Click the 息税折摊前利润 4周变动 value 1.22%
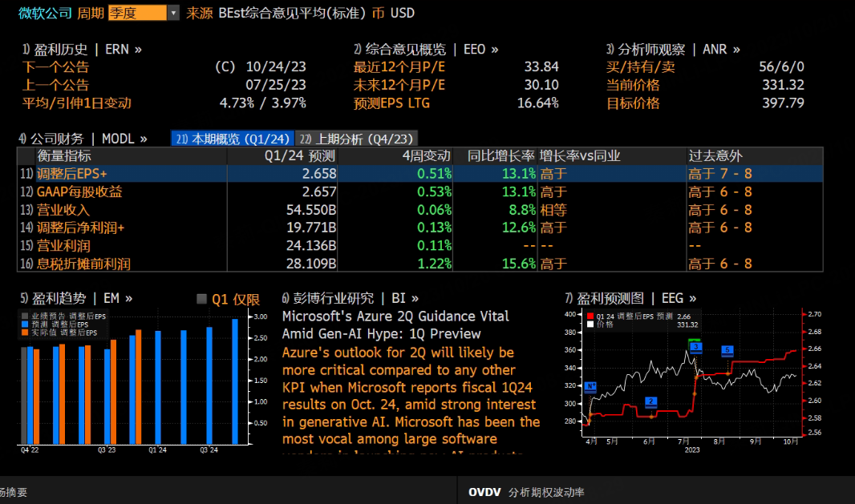Image resolution: width=855 pixels, height=504 pixels. 435,264
